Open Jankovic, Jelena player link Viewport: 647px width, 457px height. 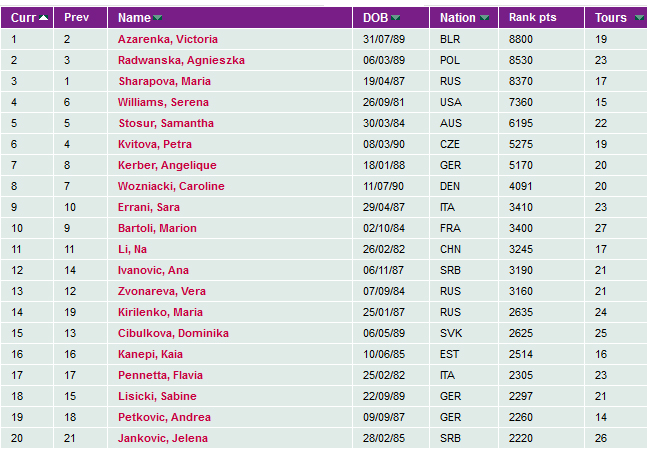click(x=161, y=438)
